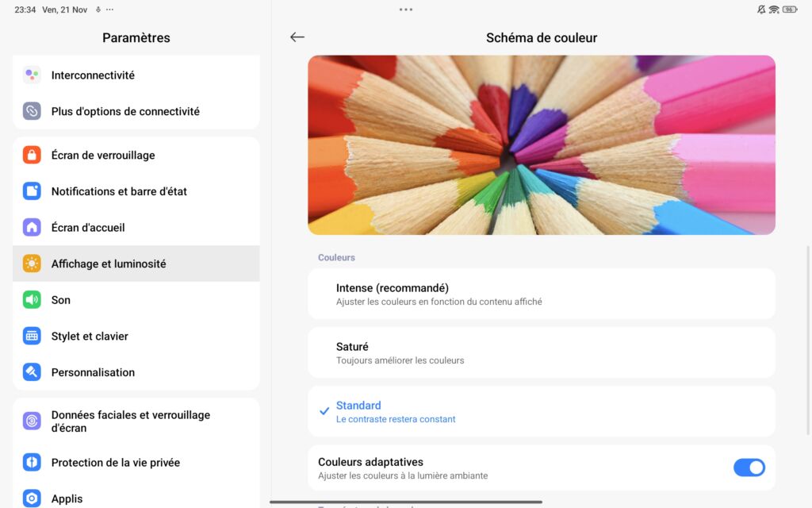812x508 pixels.
Task: Click the Applis icon in the sidebar
Action: click(x=31, y=498)
